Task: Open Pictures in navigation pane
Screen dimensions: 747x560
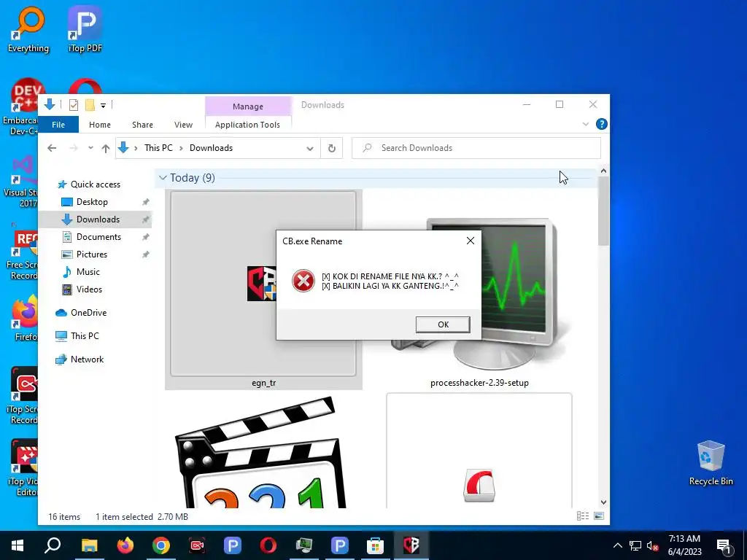Action: coord(91,254)
